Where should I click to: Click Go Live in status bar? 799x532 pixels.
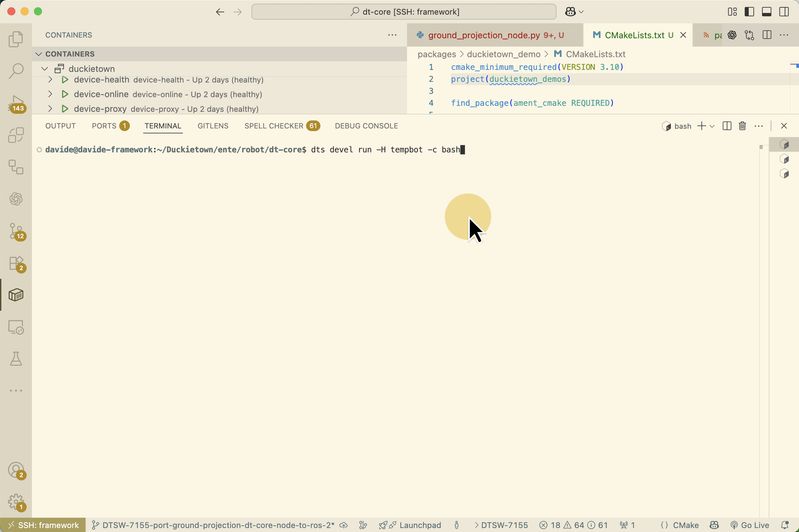coord(750,525)
